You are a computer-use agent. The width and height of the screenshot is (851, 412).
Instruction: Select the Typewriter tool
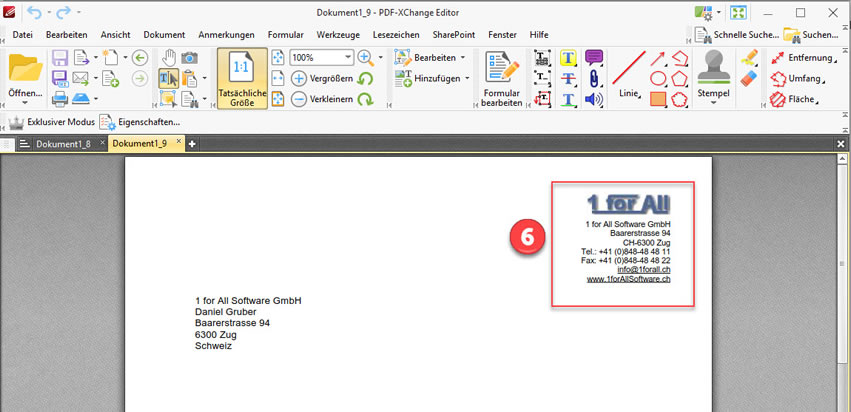542,58
